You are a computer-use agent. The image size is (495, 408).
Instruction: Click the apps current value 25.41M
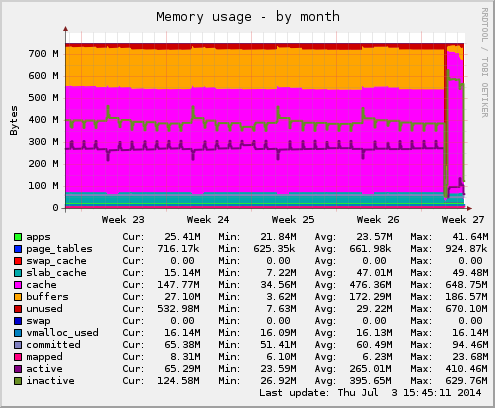tap(182, 237)
